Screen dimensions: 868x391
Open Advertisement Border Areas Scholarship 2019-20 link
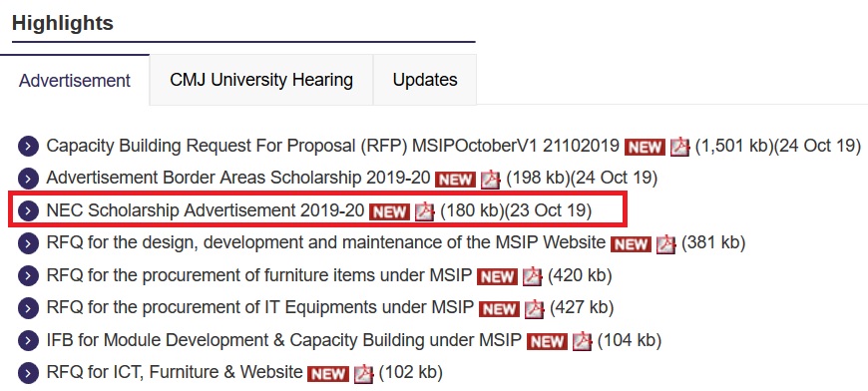[238, 179]
